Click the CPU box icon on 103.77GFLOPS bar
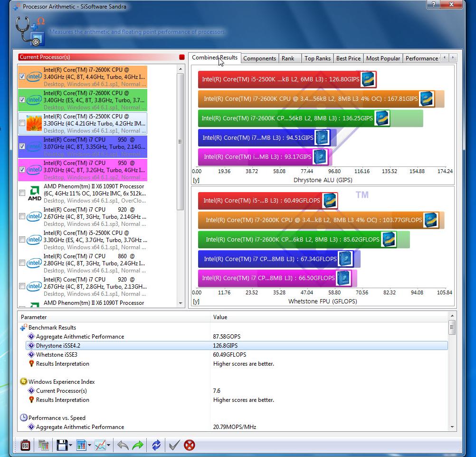Screen dimensions: 476x457 point(431,220)
